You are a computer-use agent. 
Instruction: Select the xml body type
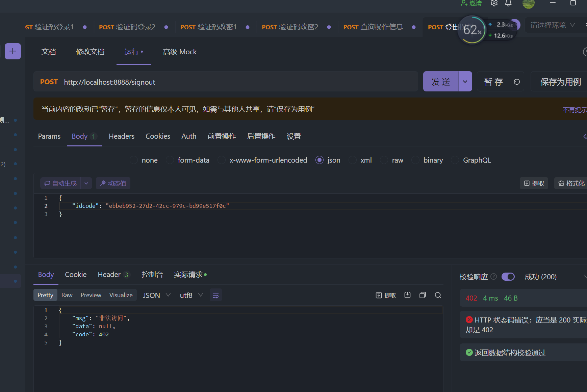(360, 160)
